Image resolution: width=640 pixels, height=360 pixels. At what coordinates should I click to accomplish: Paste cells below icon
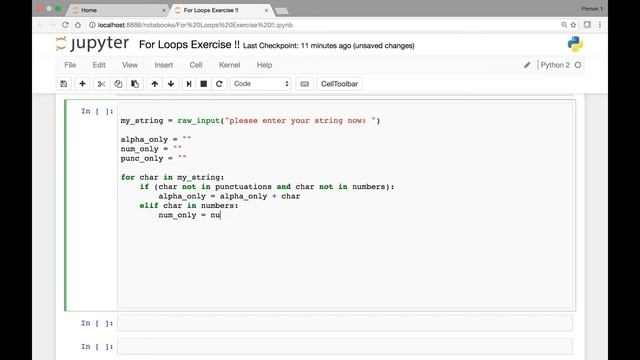[x=135, y=84]
